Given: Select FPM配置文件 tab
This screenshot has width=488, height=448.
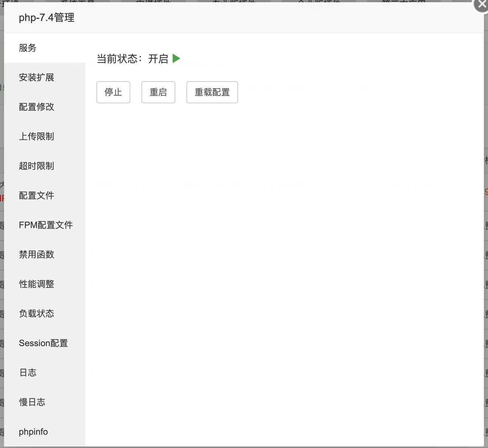Looking at the screenshot, I should click(x=45, y=225).
